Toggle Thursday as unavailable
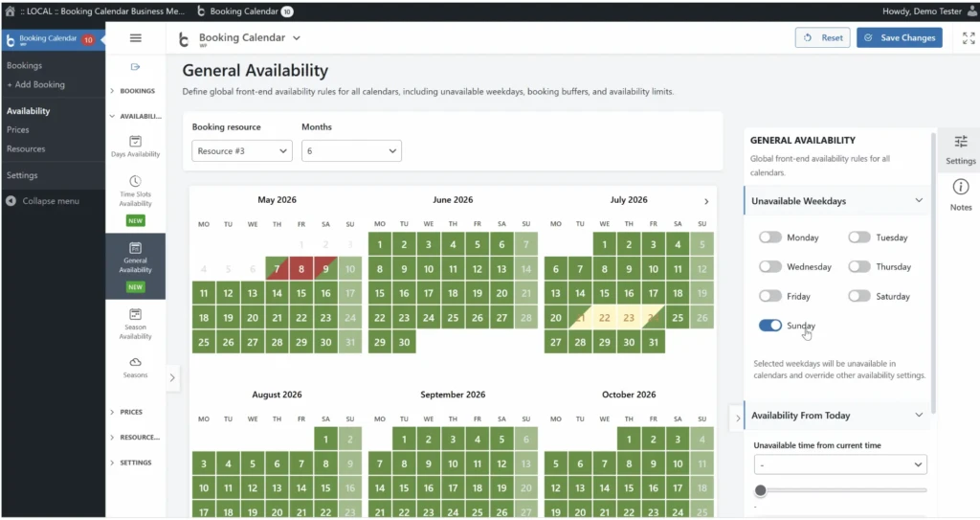The image size is (980, 520). click(859, 266)
